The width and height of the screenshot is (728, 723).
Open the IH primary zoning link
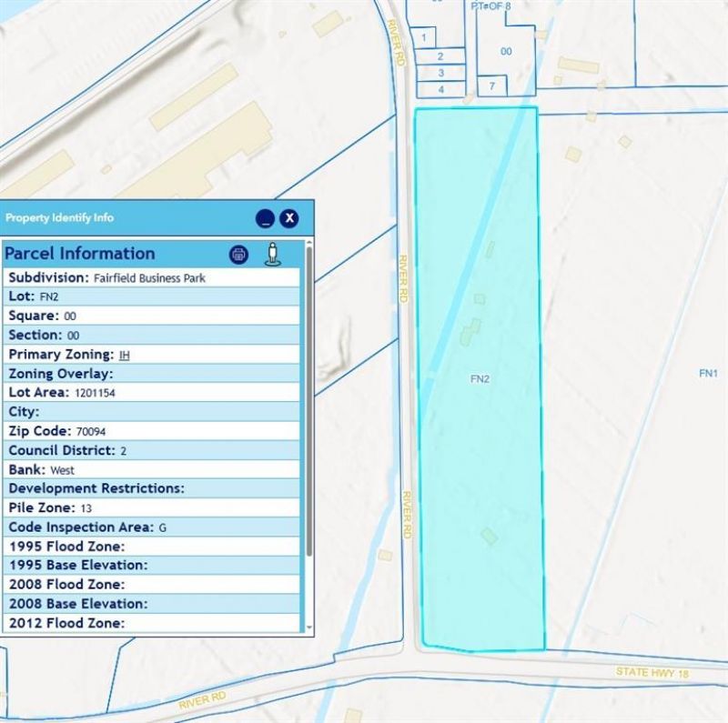click(125, 355)
